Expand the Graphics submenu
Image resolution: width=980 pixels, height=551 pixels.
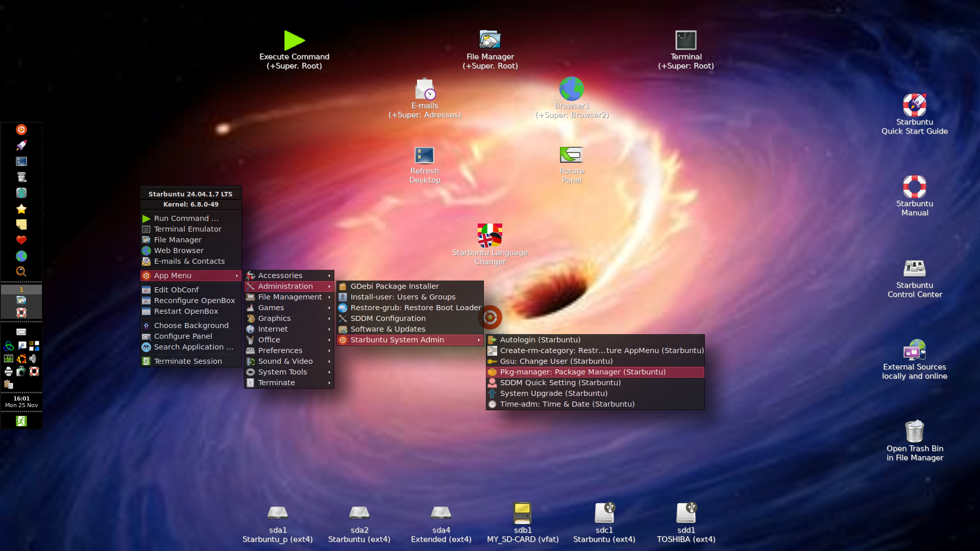click(289, 318)
